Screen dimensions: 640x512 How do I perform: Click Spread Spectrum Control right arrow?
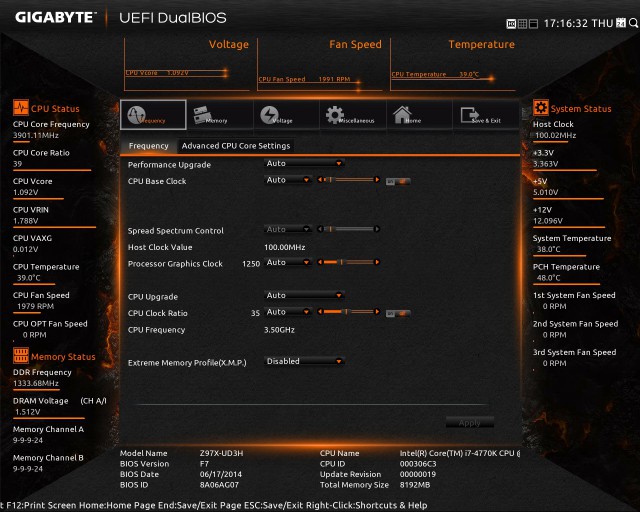coord(377,229)
